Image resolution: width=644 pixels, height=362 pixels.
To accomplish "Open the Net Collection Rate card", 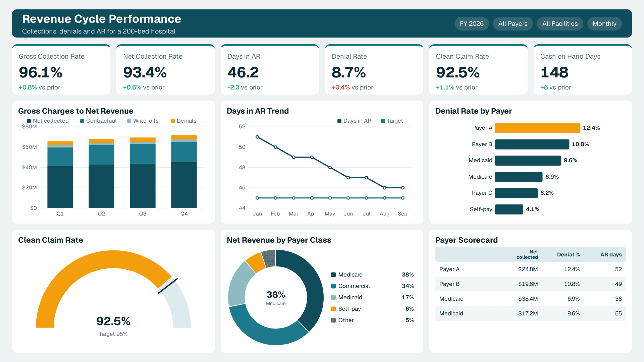I will tap(165, 69).
